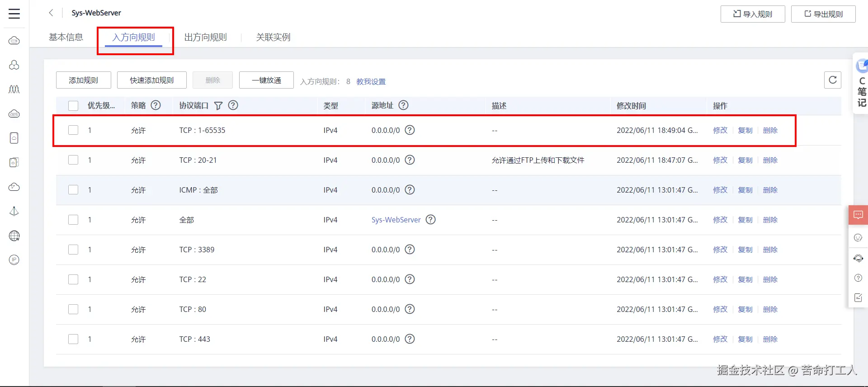Viewport: 868px width, 387px height.
Task: Click 添加规则 button
Action: click(84, 80)
